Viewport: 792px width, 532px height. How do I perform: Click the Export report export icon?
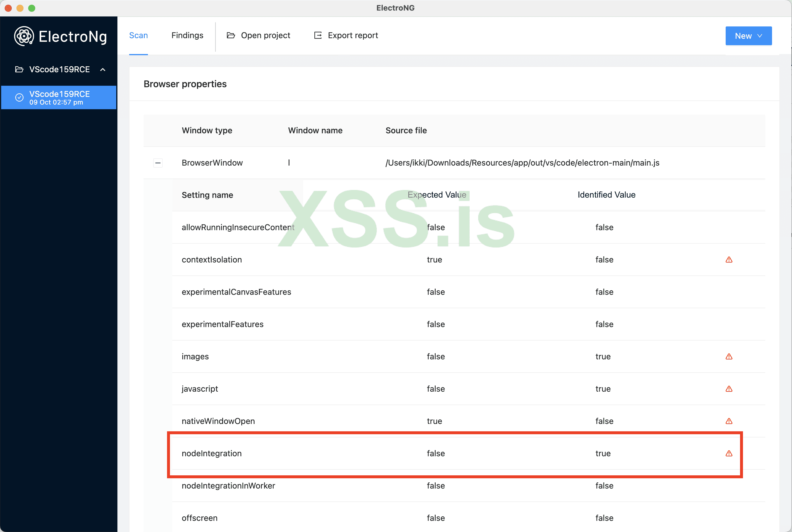point(318,35)
